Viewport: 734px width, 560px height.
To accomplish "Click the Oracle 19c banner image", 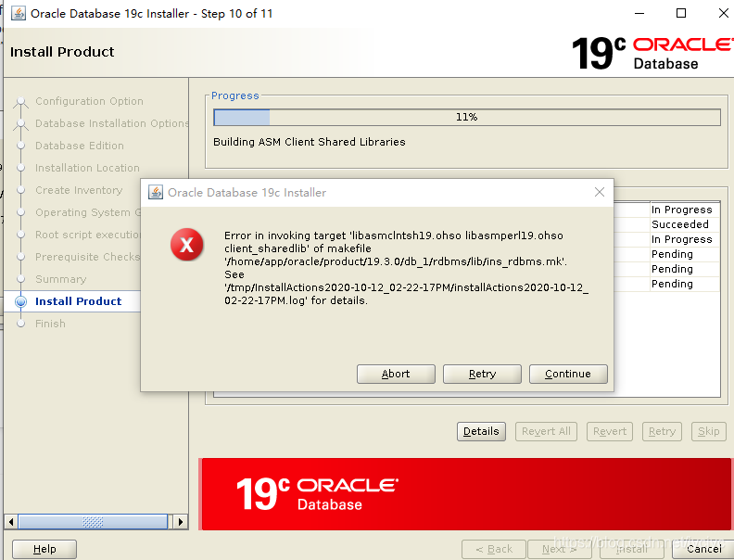I will coord(466,494).
